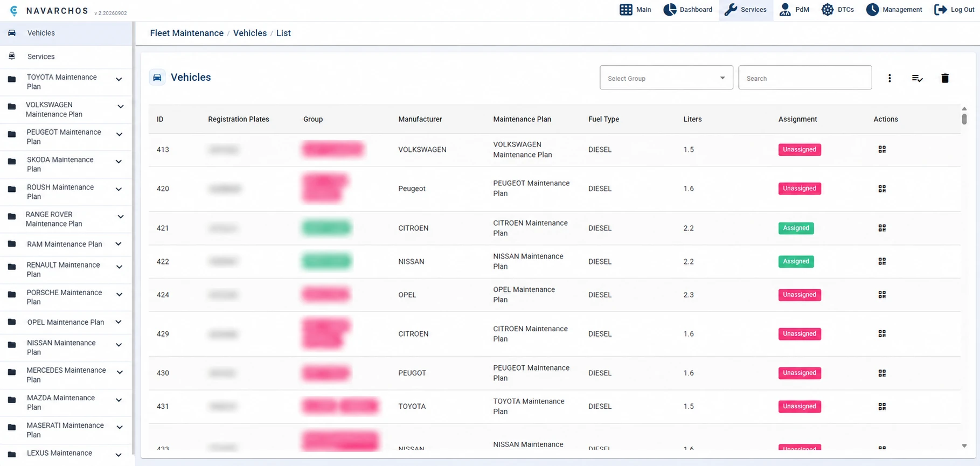Open the three-dot more options menu
The height and width of the screenshot is (466, 980).
pos(889,78)
